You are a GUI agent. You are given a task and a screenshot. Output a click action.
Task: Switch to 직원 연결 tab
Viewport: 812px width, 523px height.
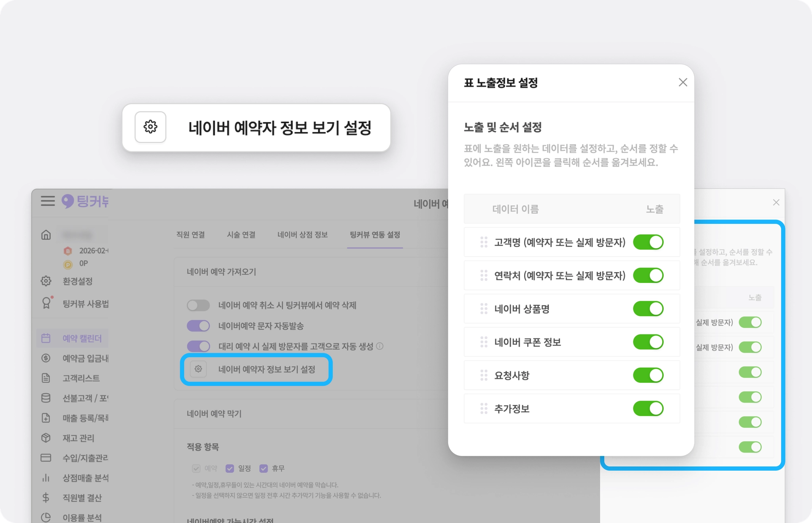[x=191, y=235]
